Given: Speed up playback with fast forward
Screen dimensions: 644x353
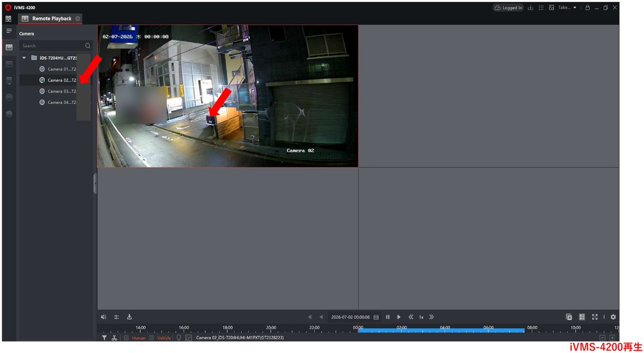Looking at the screenshot, I should pyautogui.click(x=431, y=317).
